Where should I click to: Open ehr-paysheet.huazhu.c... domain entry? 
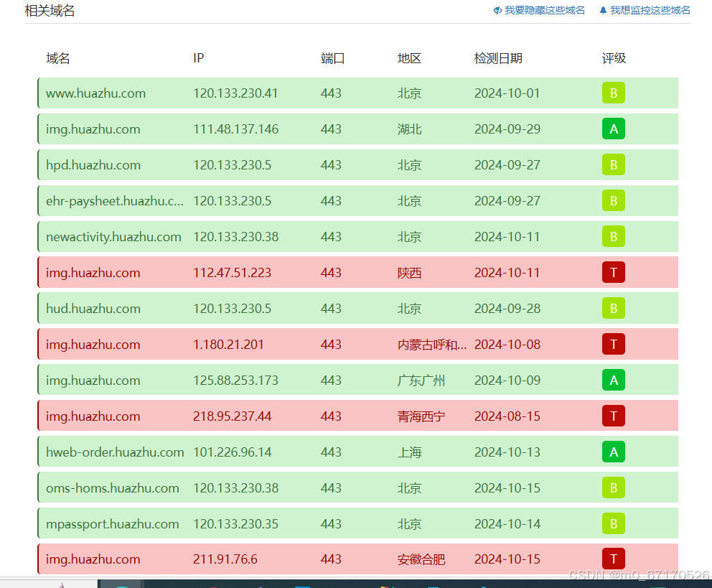click(114, 201)
